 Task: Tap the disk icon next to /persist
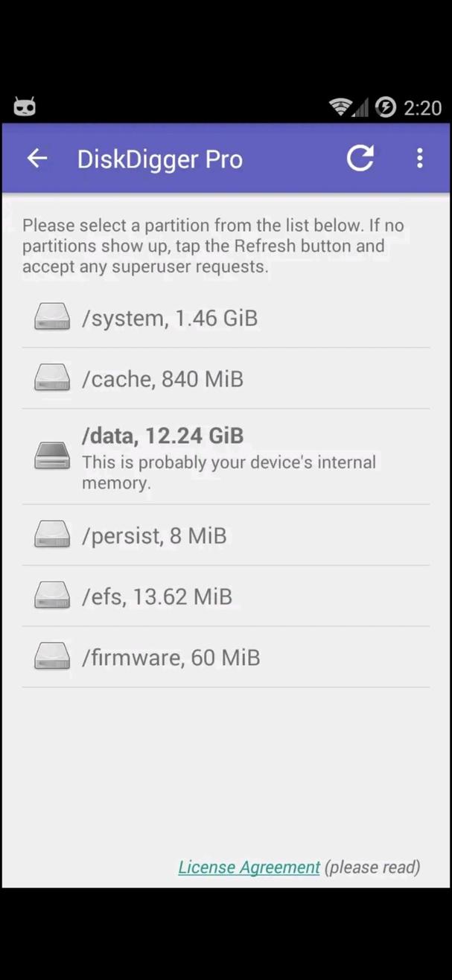tap(51, 534)
